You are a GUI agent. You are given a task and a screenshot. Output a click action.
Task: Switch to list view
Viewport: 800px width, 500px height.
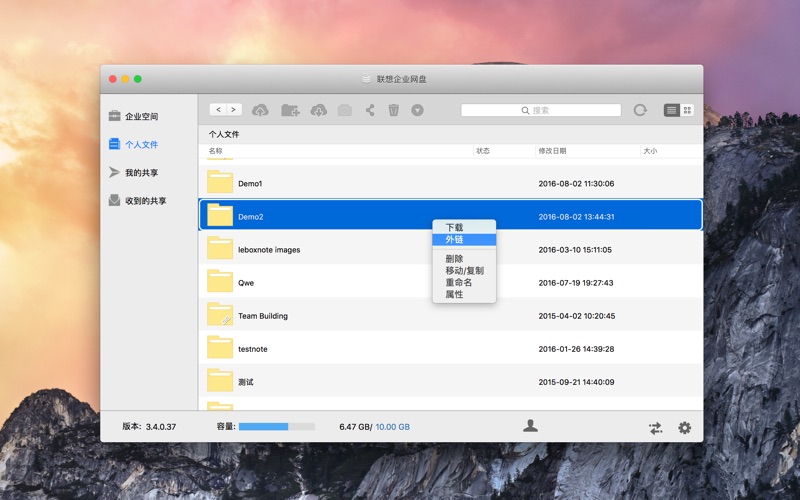click(671, 110)
